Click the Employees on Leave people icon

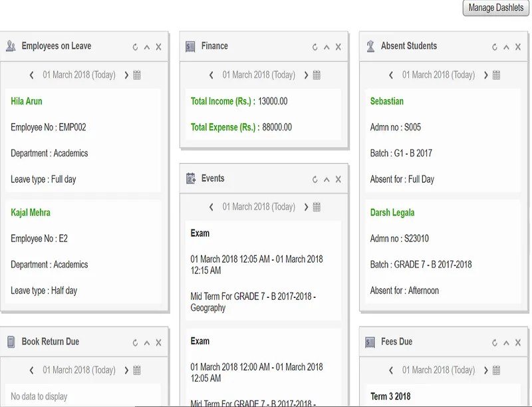click(x=11, y=46)
